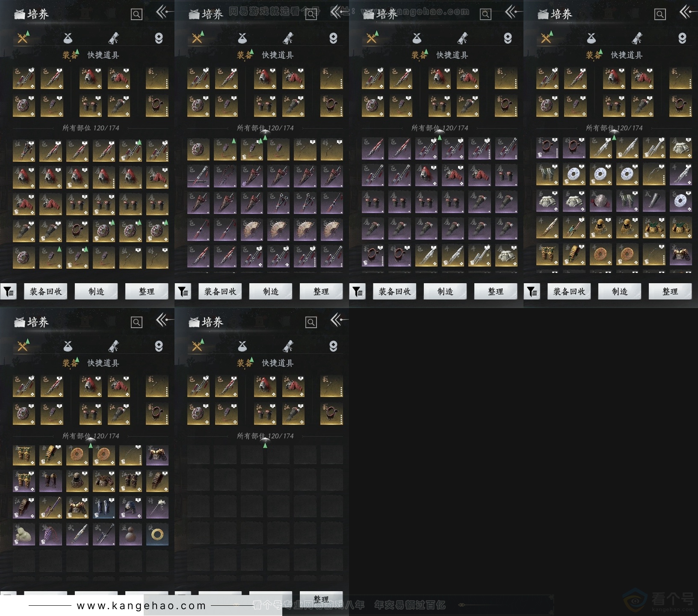This screenshot has width=698, height=616.
Task: Open the scroll category icon in the second top panel
Action: coord(288,38)
